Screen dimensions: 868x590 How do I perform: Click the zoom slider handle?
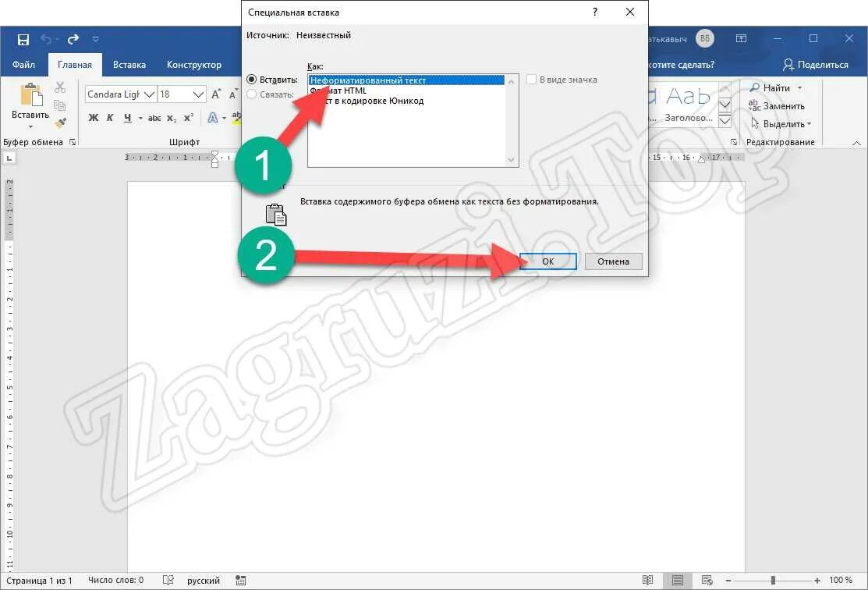point(774,581)
